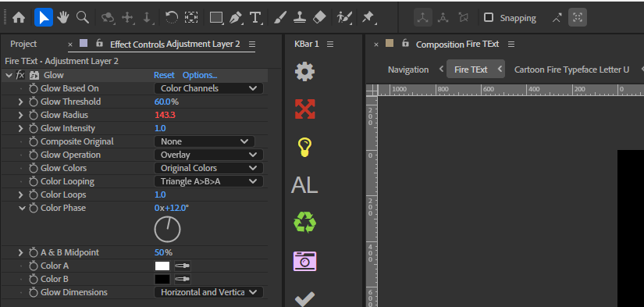
Task: Toggle stopwatch for Color Phase
Action: (x=34, y=208)
